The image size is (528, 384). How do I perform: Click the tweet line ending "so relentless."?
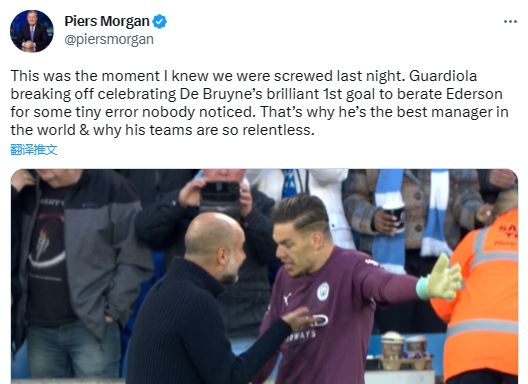162,130
